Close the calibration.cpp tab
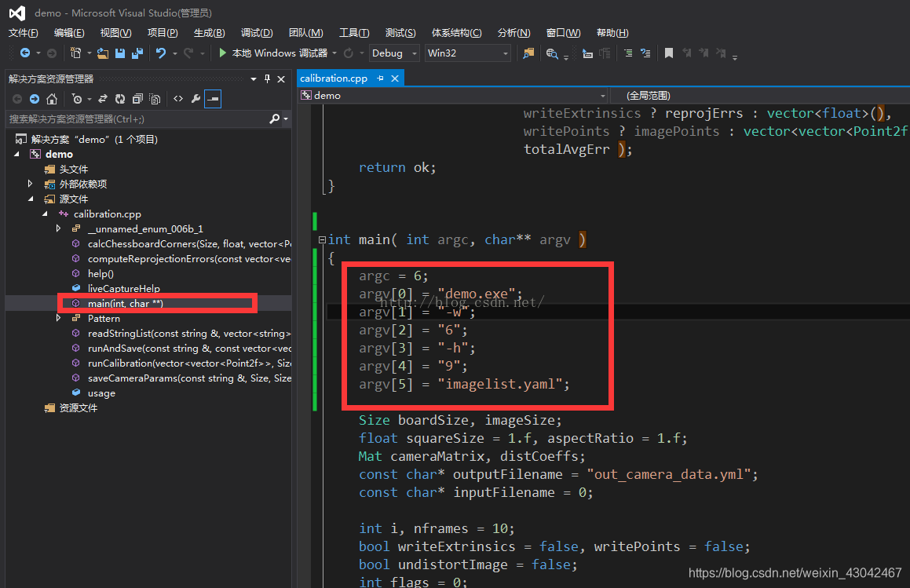 click(x=395, y=79)
